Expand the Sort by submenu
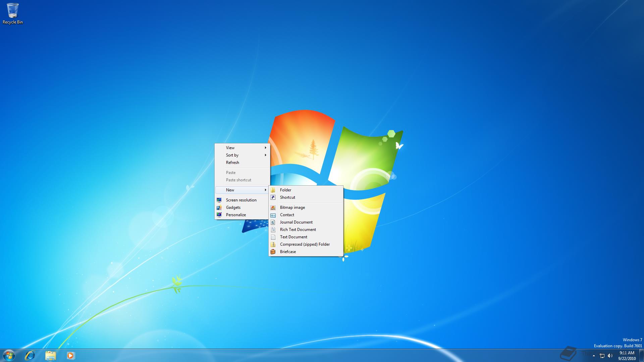Screen dimensions: 644x362 (x=242, y=155)
